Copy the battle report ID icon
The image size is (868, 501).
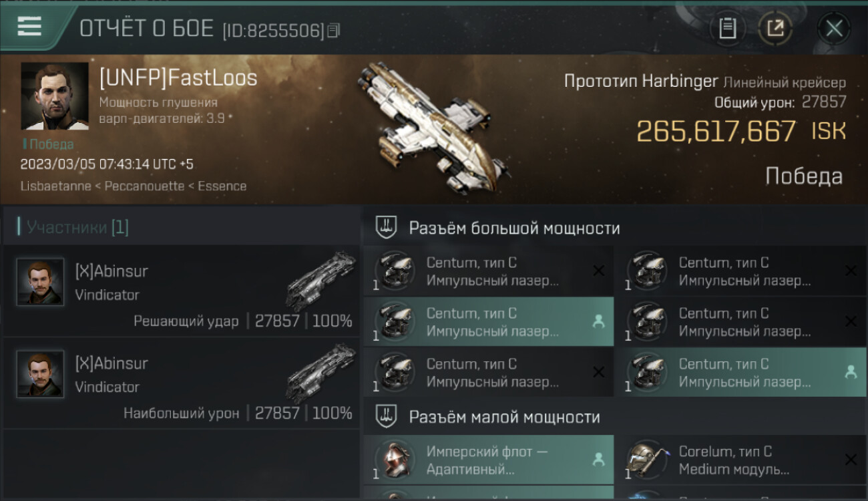(333, 30)
